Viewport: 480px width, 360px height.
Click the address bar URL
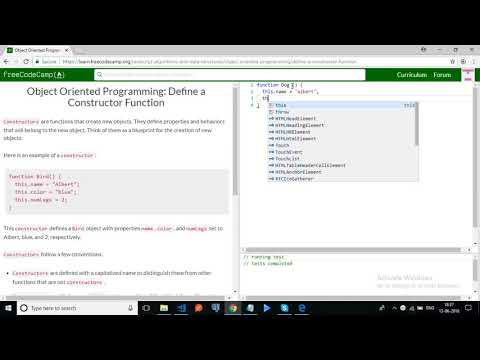coord(210,62)
